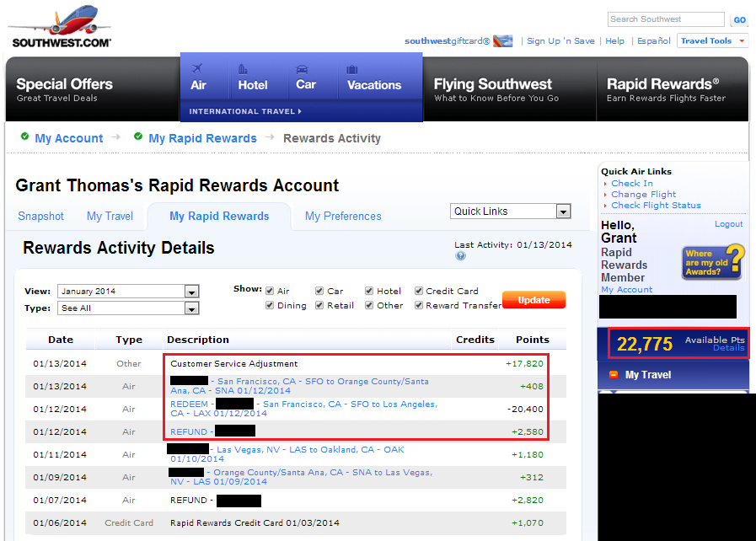Click the Available Pts Details link
The image size is (756, 541).
(728, 348)
